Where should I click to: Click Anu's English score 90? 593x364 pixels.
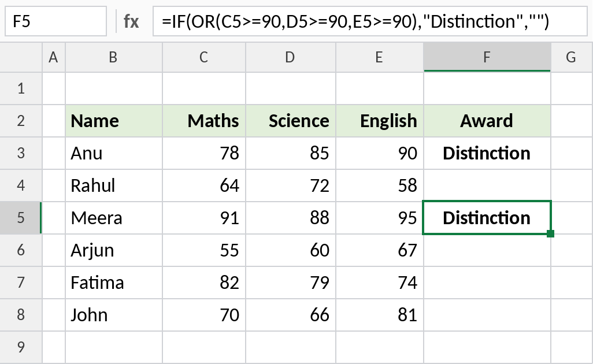[x=380, y=153]
